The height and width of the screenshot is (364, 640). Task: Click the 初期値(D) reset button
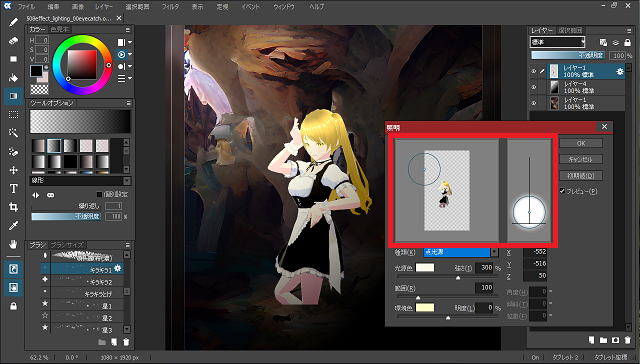[581, 175]
